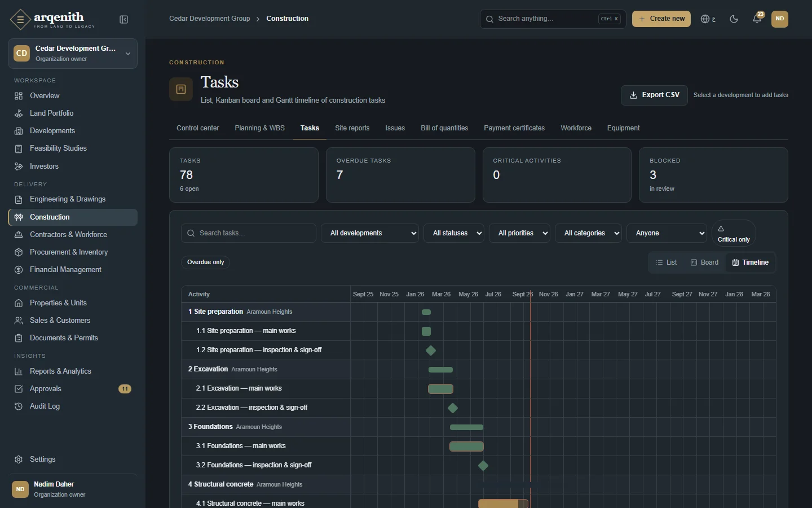Open notifications bell
The image size is (812, 508).
click(757, 19)
